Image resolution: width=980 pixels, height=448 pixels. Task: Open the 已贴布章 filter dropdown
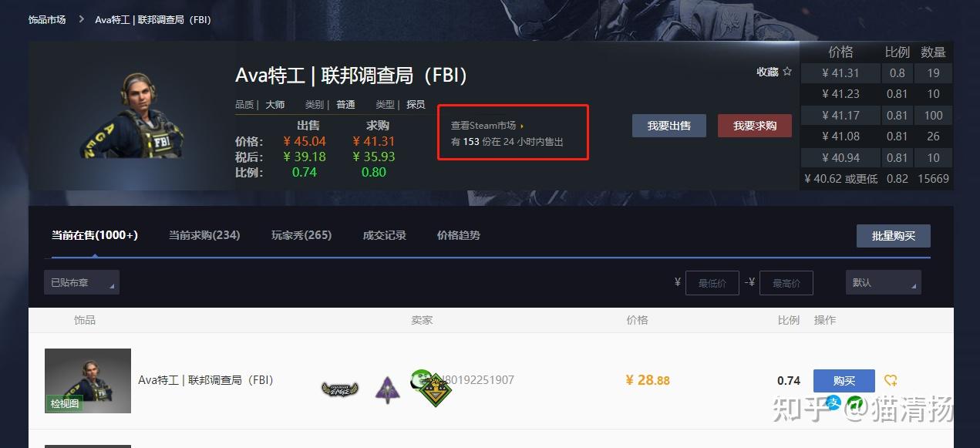coord(82,283)
